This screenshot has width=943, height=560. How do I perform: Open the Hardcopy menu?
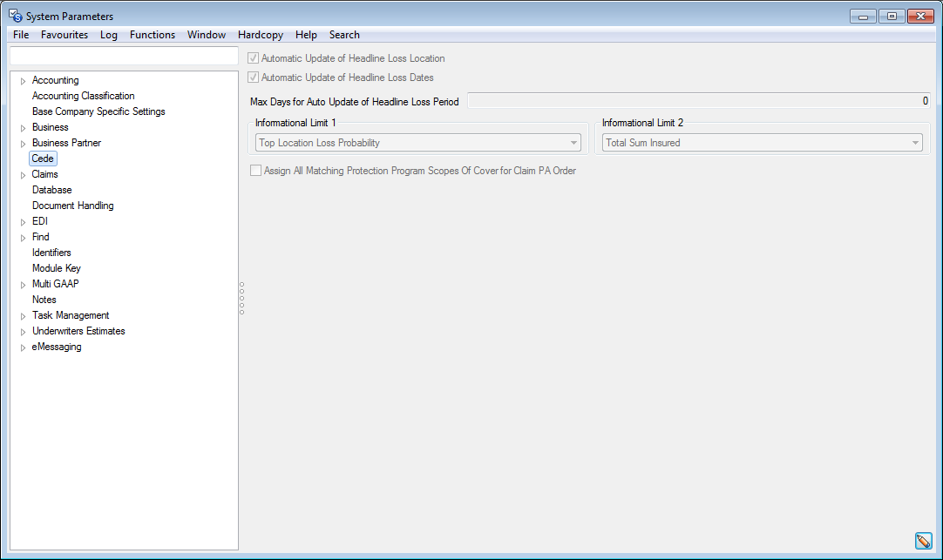pos(260,35)
